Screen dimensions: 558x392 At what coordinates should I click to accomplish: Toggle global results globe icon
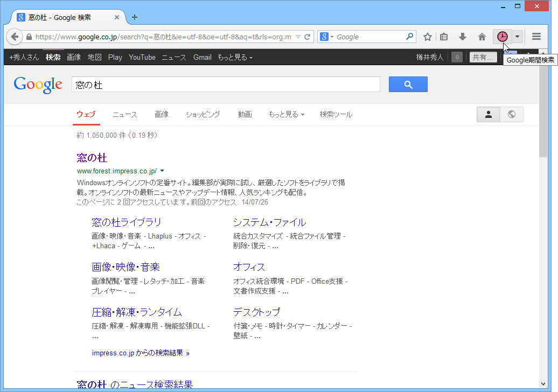click(512, 114)
